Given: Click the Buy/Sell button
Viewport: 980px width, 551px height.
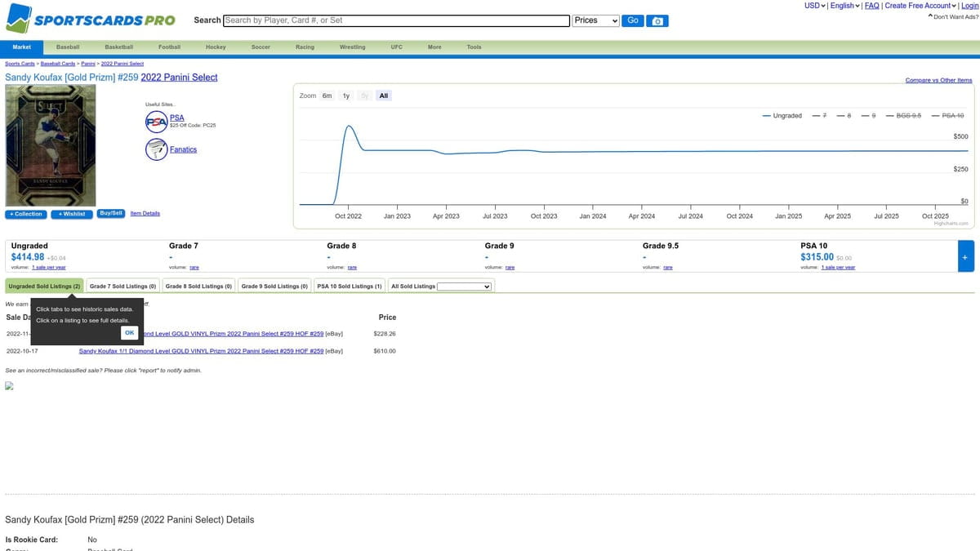Looking at the screenshot, I should point(110,213).
